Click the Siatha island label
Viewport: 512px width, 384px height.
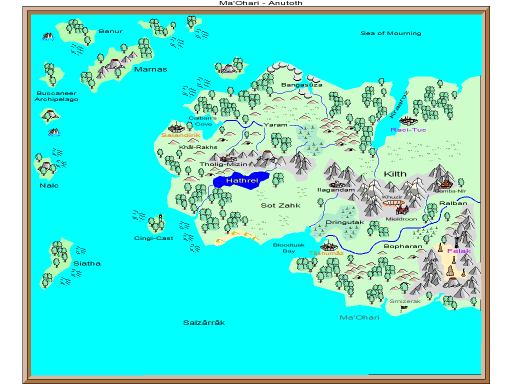(87, 263)
